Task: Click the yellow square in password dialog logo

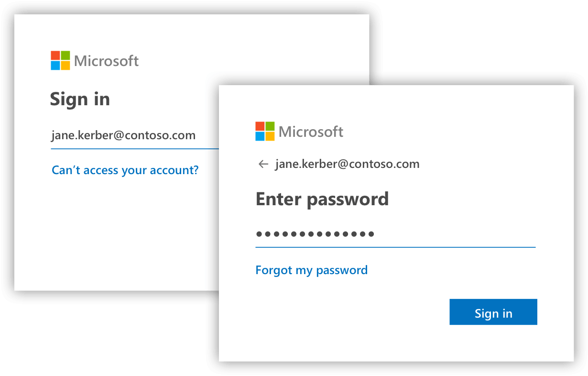Action: [270, 136]
